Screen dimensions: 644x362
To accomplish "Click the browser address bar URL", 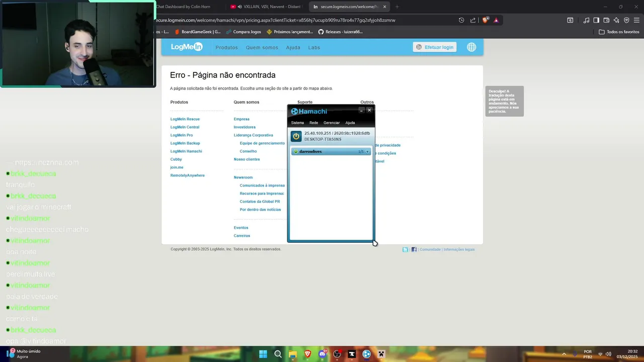I will (x=276, y=20).
